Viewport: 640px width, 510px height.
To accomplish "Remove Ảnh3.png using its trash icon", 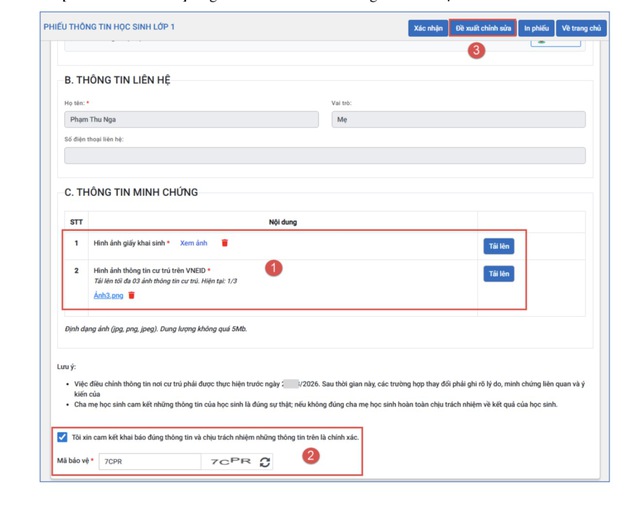I will pyautogui.click(x=132, y=295).
